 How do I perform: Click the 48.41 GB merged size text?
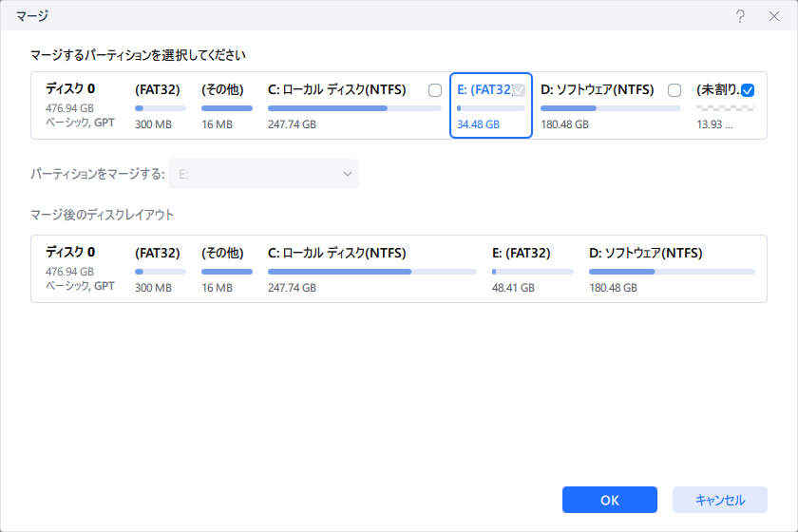coord(514,288)
